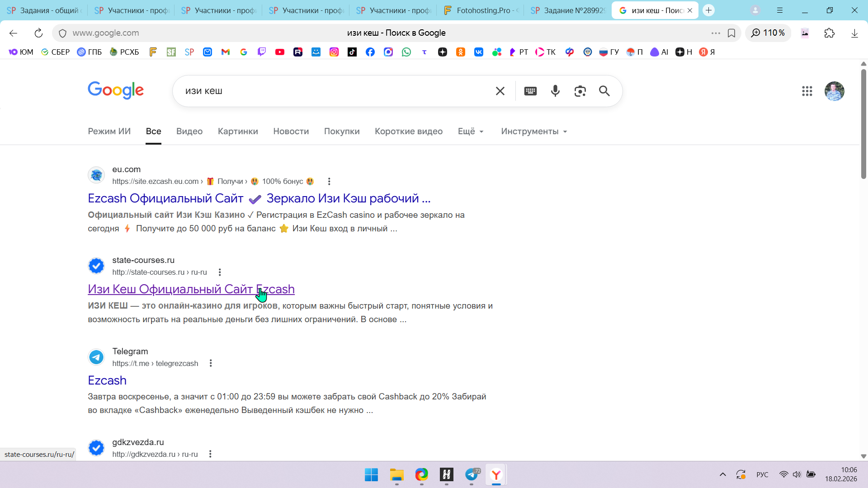Open the Google apps grid
This screenshot has height=488, width=868.
coord(807,91)
